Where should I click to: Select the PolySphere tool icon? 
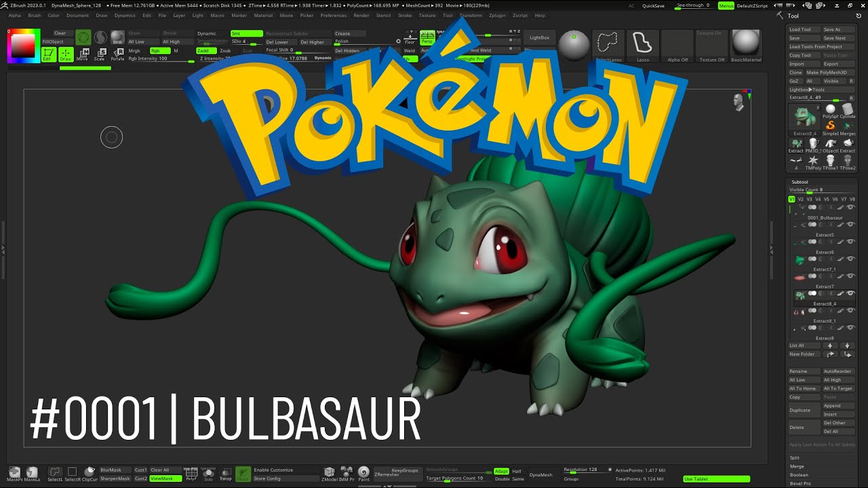830,110
